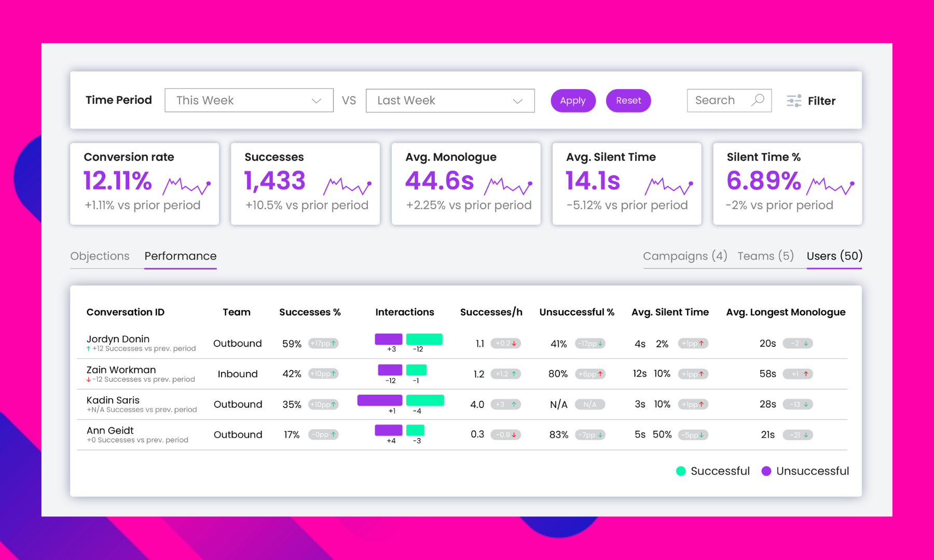Click the Silent Time % sparkline chart
The image size is (934, 560).
click(830, 186)
